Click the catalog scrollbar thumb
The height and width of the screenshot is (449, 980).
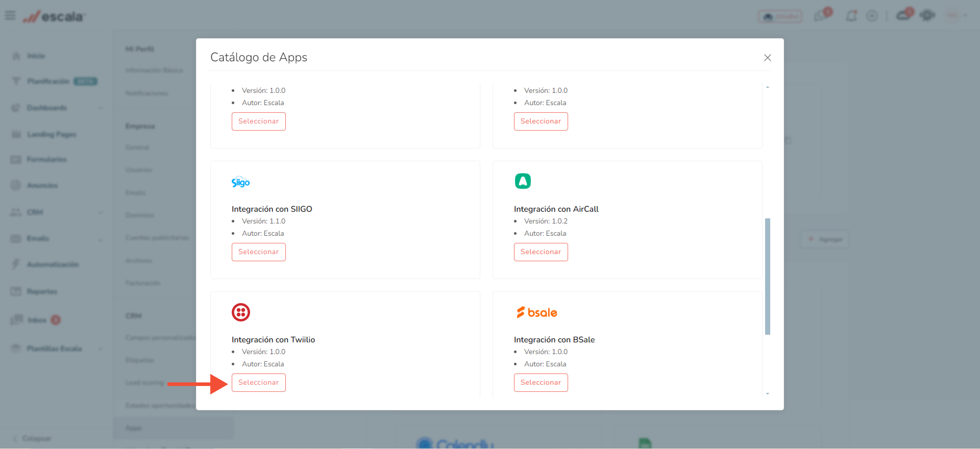(x=767, y=276)
